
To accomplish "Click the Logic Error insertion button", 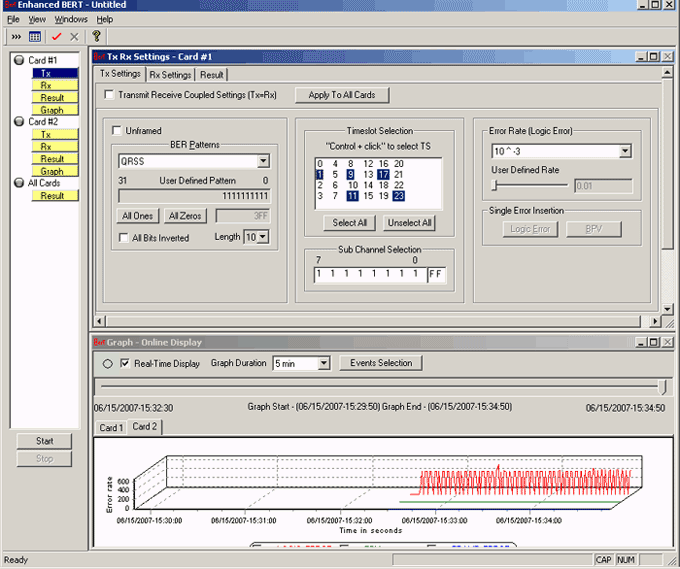I will (x=530, y=229).
